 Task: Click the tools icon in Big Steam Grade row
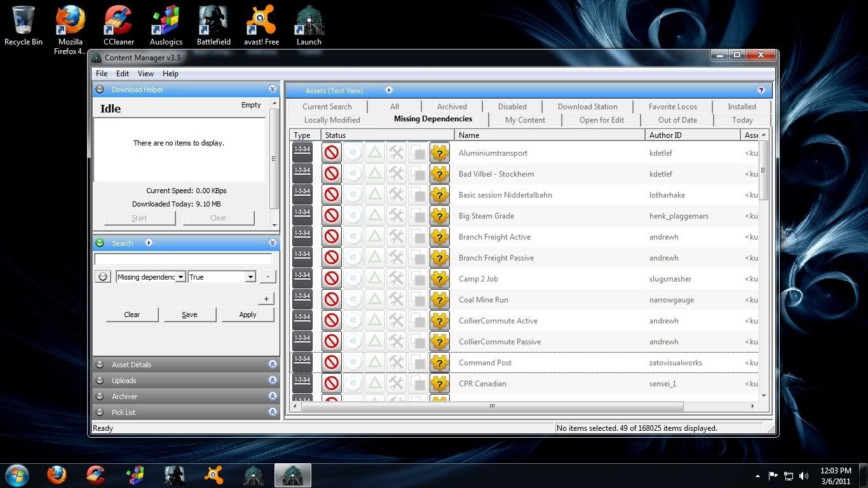pos(397,216)
